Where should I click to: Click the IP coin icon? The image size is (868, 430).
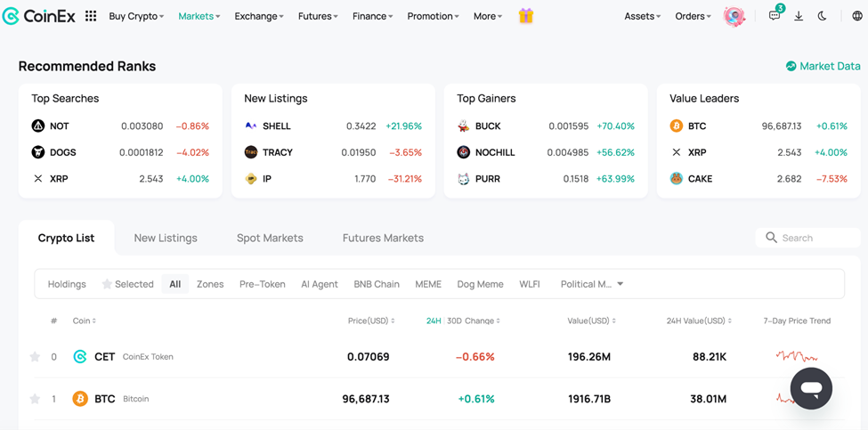coord(251,179)
